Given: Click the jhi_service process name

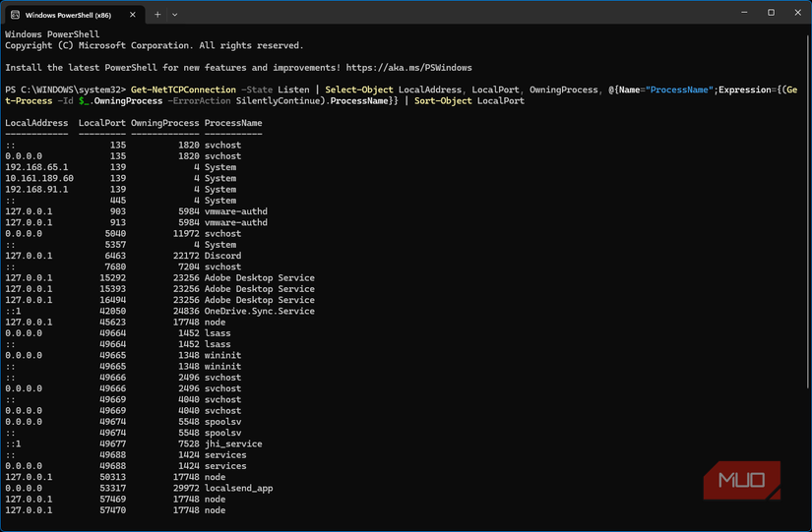Looking at the screenshot, I should 233,444.
